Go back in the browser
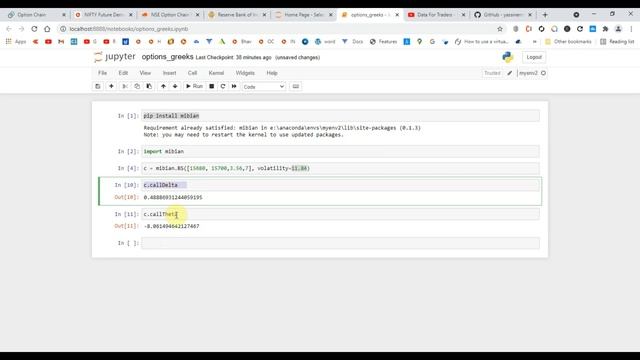Viewport: 640px width, 360px height. coord(9,29)
